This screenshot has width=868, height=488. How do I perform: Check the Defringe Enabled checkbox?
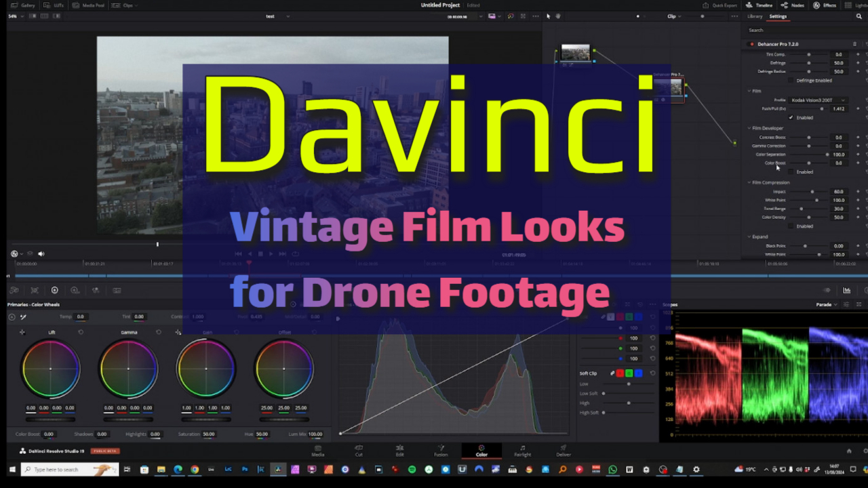[791, 80]
